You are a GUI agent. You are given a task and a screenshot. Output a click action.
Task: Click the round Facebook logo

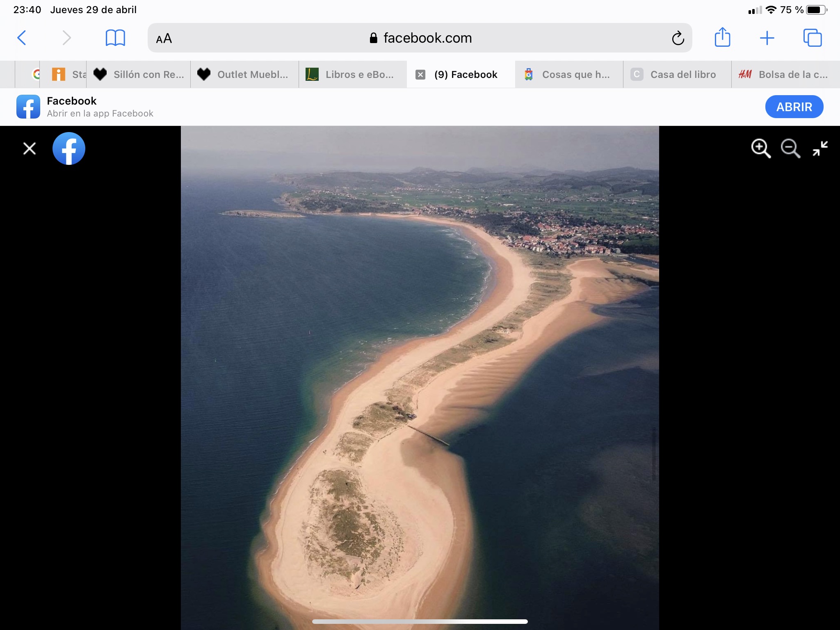(x=69, y=148)
